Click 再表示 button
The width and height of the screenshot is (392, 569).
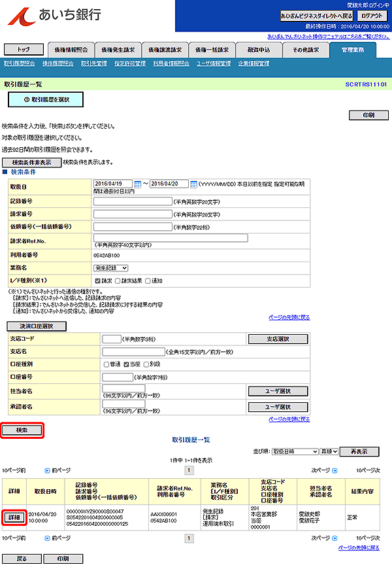pyautogui.click(x=359, y=451)
